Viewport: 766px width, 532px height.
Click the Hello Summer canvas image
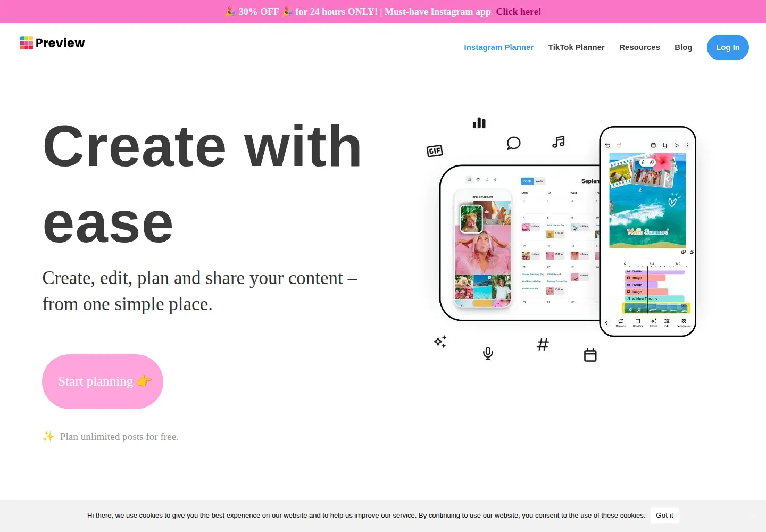[x=647, y=201]
